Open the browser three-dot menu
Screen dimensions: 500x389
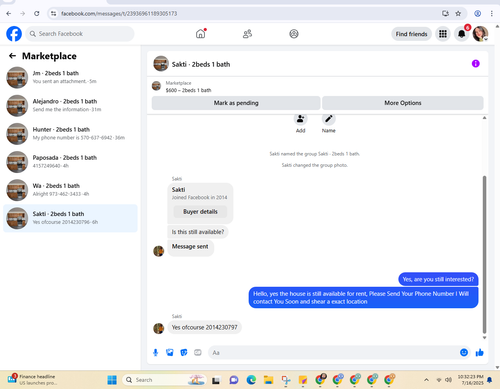(x=492, y=14)
